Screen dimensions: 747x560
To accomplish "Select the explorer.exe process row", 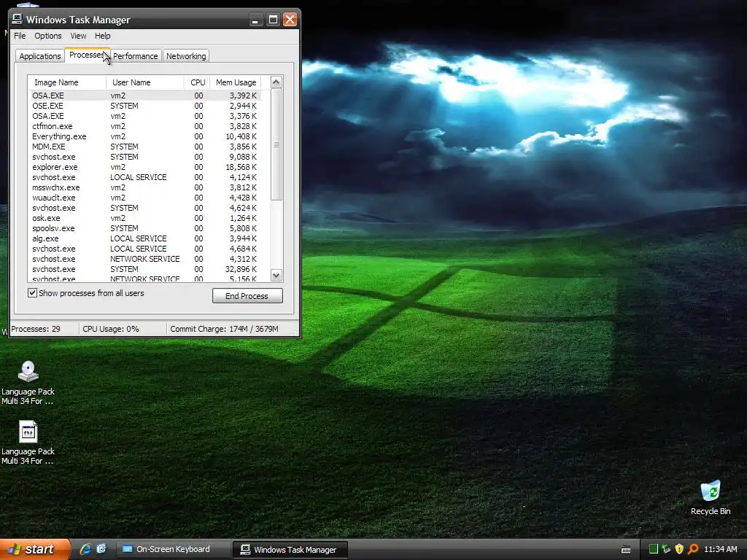I will [145, 167].
